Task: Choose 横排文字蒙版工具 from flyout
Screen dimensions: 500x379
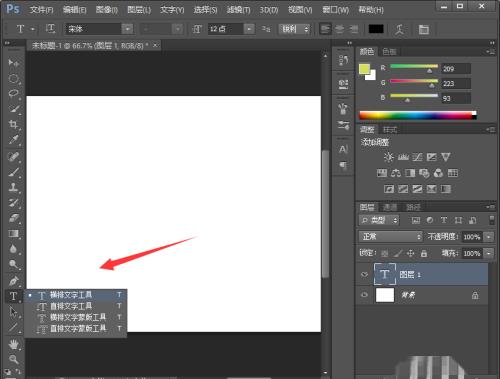Action: (75, 317)
